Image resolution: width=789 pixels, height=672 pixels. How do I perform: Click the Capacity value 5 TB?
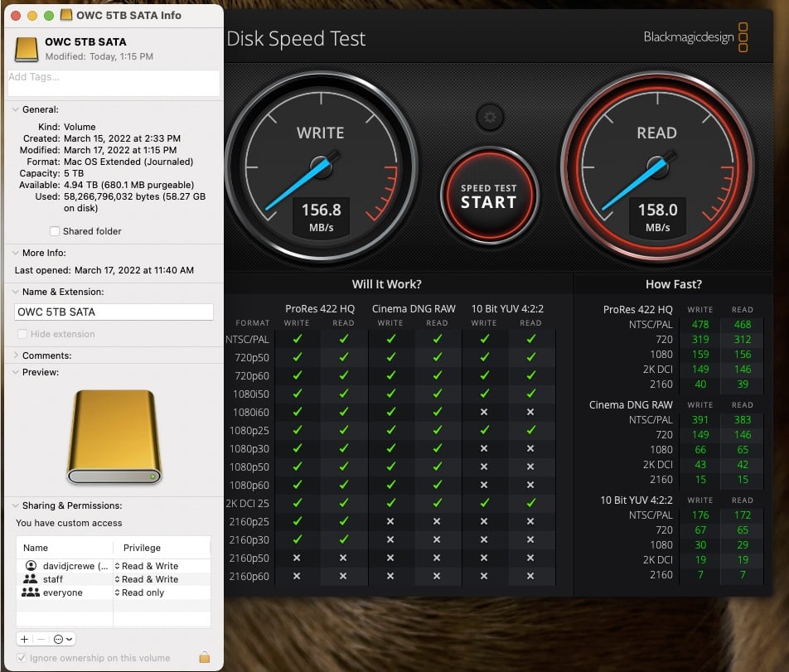click(74, 173)
